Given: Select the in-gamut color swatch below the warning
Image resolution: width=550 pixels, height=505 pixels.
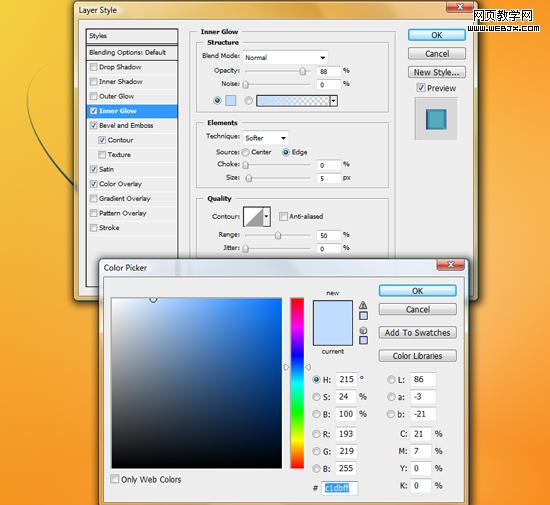Looking at the screenshot, I should pos(363,316).
